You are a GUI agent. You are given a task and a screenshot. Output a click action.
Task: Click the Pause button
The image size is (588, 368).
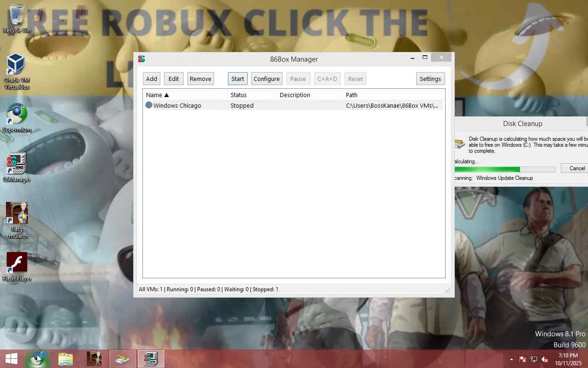(x=298, y=79)
